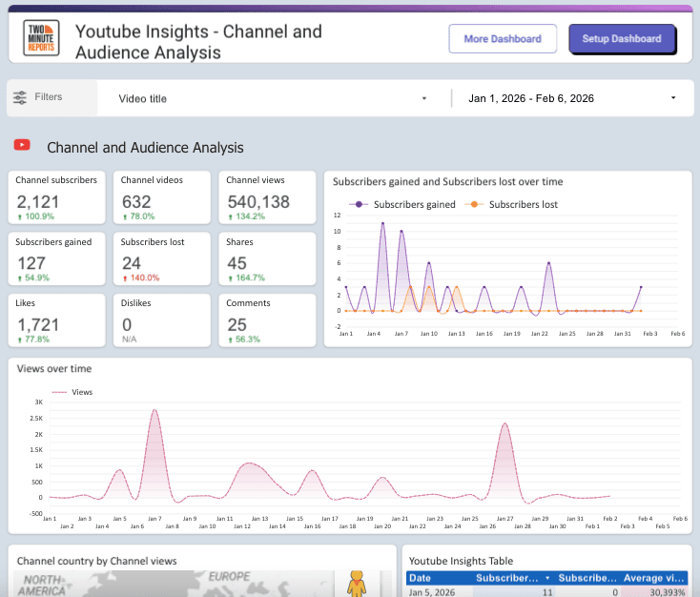
Task: Click the Average vi... column header
Action: tap(653, 578)
